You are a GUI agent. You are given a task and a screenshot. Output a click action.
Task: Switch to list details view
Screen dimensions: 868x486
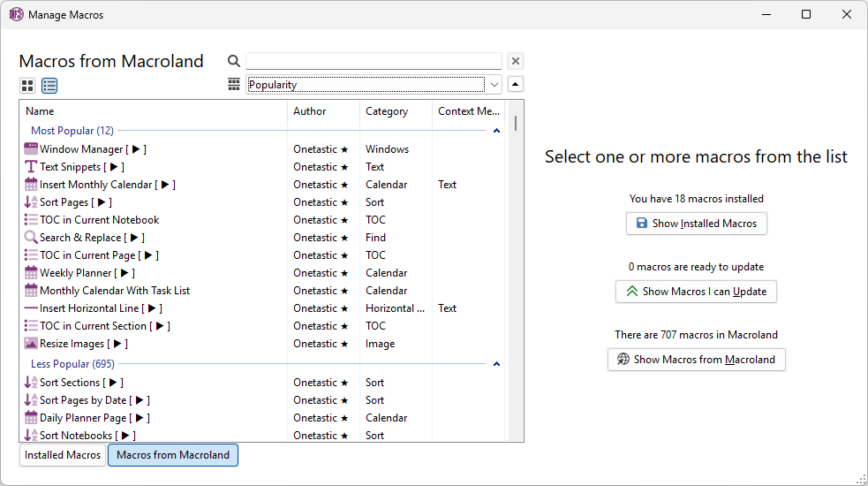click(x=49, y=86)
